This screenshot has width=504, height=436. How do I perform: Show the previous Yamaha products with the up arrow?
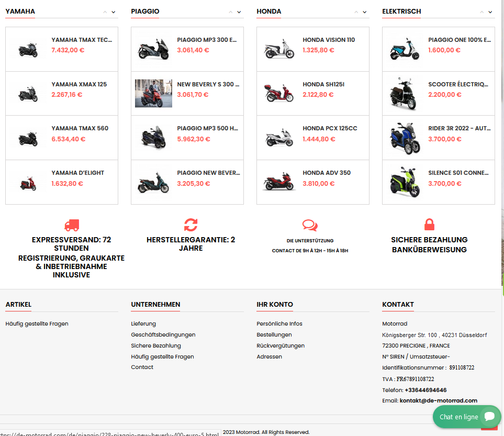click(105, 12)
